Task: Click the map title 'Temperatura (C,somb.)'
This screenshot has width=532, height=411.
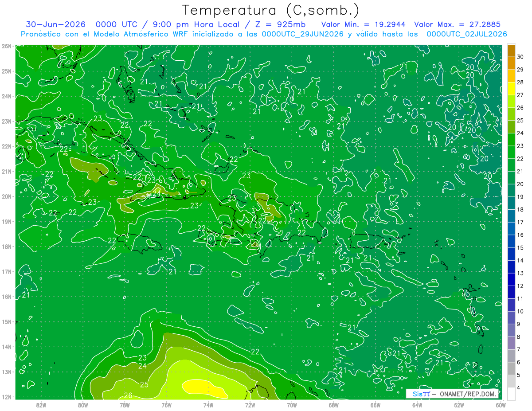Action: click(271, 10)
